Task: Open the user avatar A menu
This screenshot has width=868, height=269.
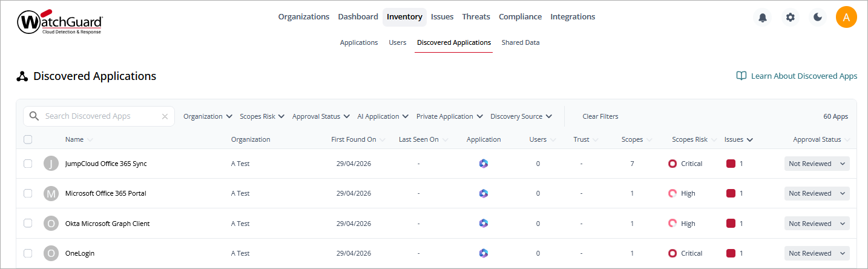Action: [846, 17]
